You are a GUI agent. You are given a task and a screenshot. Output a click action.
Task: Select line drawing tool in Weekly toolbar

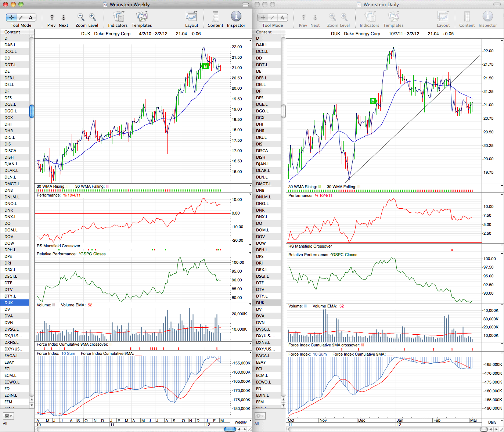[21, 17]
